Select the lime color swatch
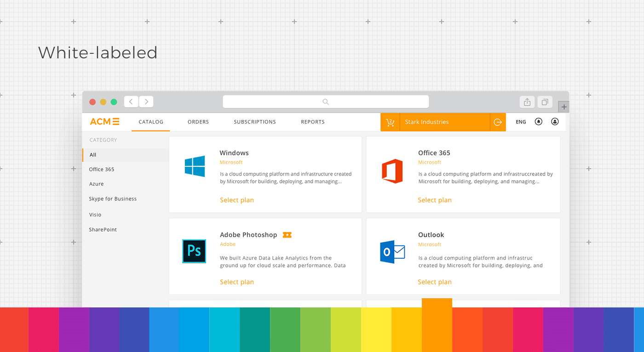 click(346, 330)
